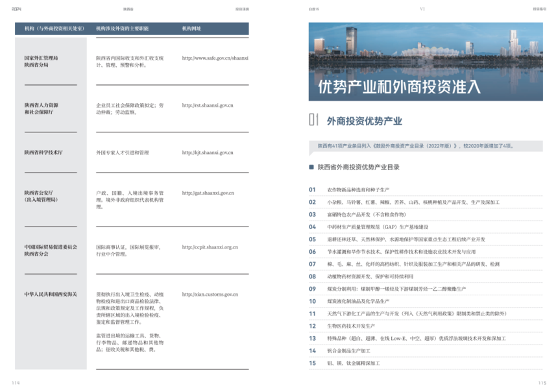Viewport: 558px width, 392px height.
Task: Open the kjt.shaanxi.gov.cn link
Action: (x=208, y=153)
